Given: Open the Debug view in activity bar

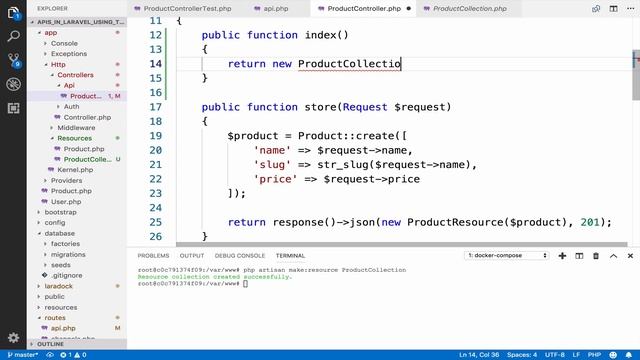Looking at the screenshot, I should click(13, 84).
